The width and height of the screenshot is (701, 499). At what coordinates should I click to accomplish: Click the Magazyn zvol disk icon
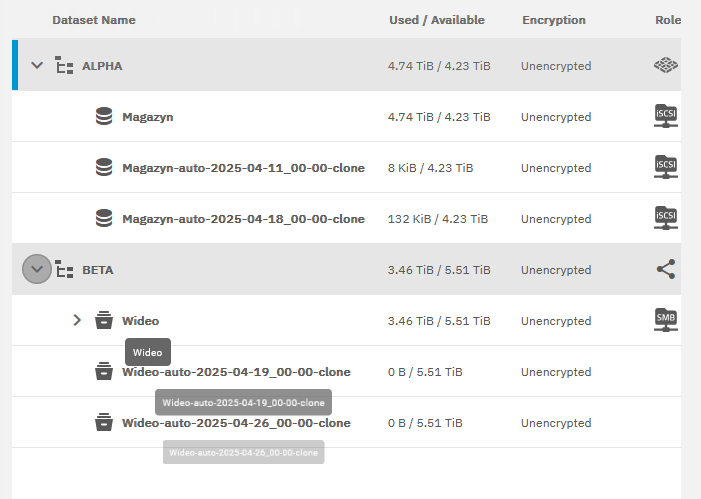coord(104,117)
